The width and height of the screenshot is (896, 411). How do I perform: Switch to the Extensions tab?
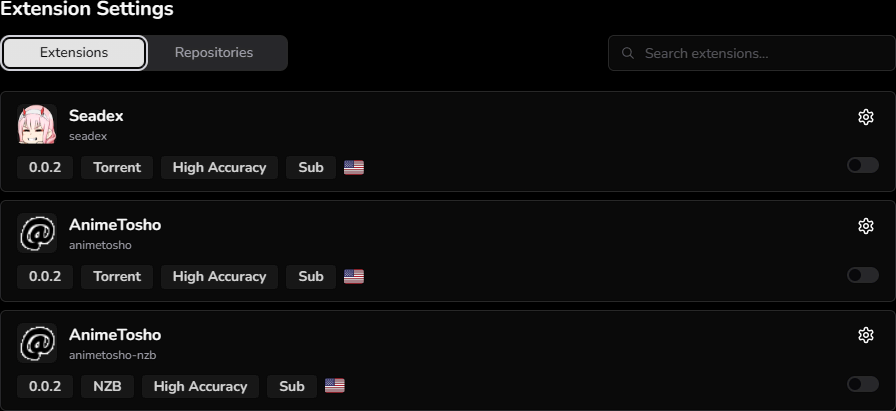(x=74, y=53)
